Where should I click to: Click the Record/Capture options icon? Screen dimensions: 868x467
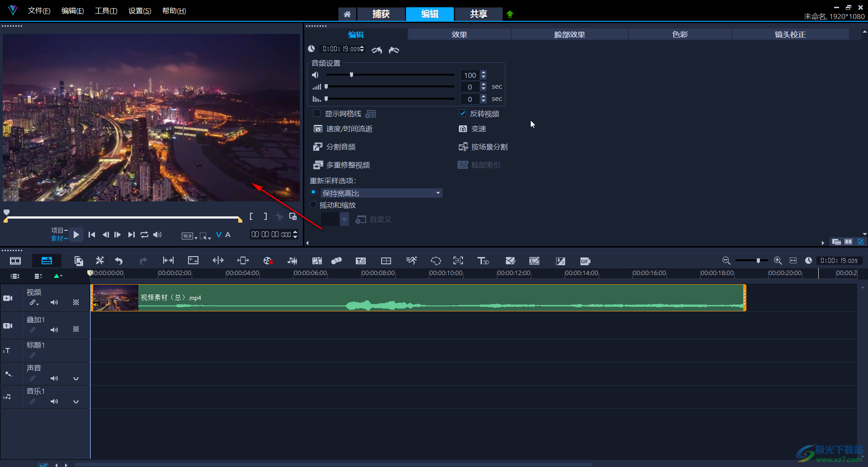click(267, 261)
